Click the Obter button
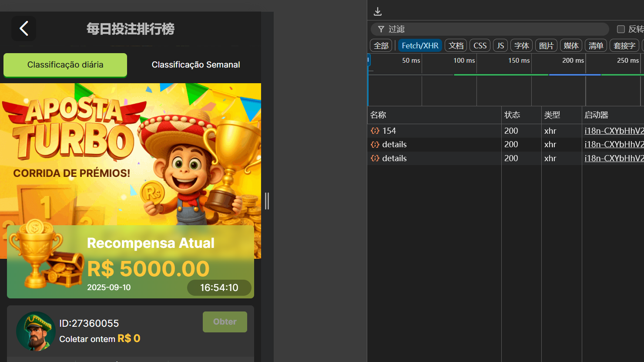Viewport: 644px width, 362px height. [x=225, y=322]
